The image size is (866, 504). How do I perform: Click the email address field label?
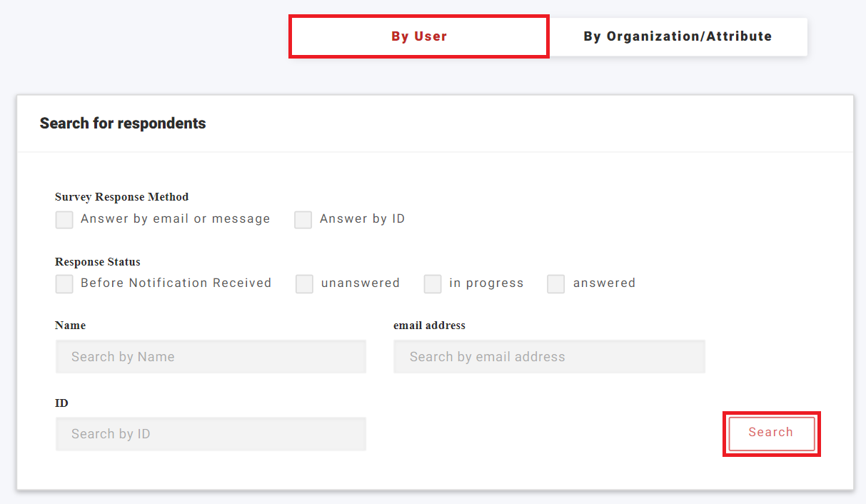tap(429, 326)
